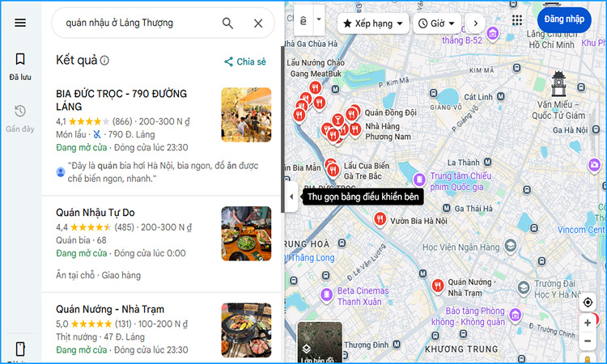The image size is (607, 364).
Task: Click the La Thành metro marker
Action: tap(487, 162)
